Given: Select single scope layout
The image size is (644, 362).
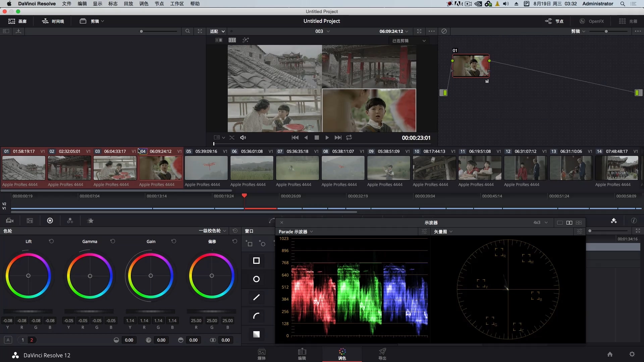Looking at the screenshot, I should pos(560,223).
